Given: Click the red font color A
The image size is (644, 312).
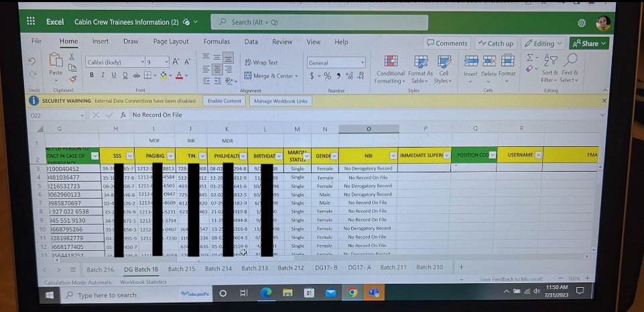Looking at the screenshot, I should pos(179,75).
